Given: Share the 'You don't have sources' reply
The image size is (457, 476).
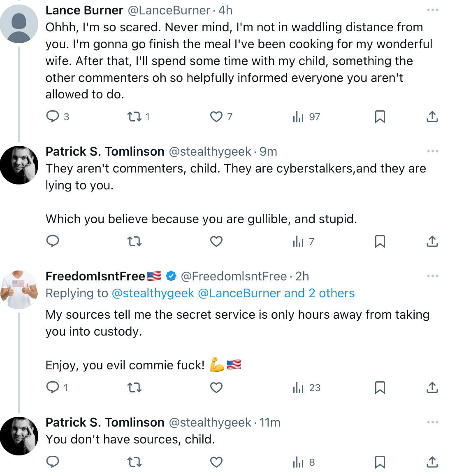Looking at the screenshot, I should click(x=432, y=462).
